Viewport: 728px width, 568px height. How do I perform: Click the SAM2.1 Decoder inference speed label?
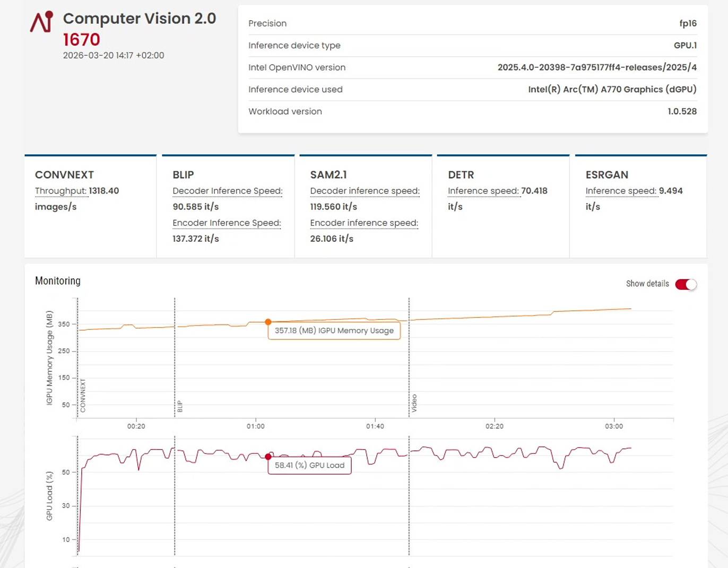click(364, 190)
